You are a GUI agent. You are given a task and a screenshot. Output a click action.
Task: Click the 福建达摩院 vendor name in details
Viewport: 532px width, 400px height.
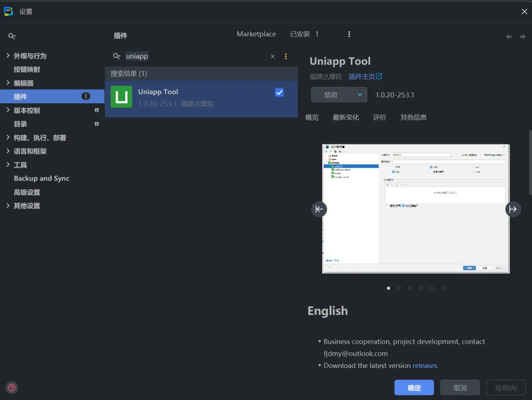[326, 77]
